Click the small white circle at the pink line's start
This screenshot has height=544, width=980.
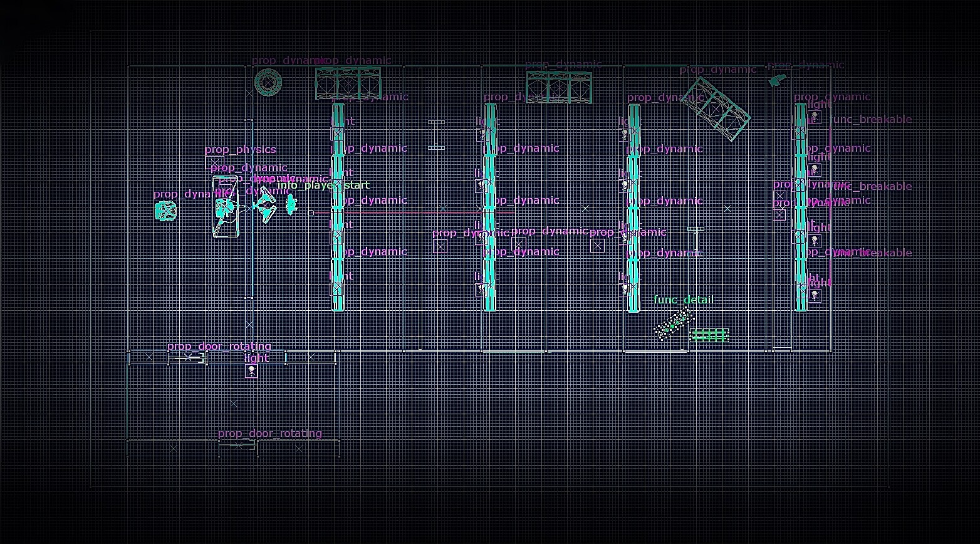click(x=310, y=213)
